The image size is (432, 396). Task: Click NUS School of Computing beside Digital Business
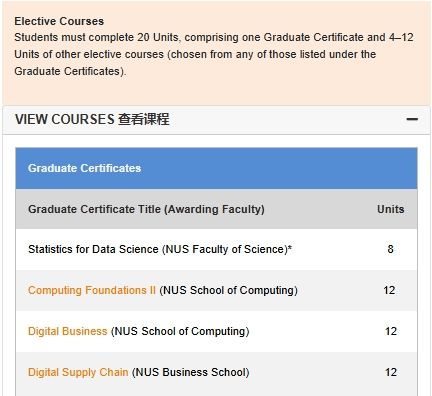tap(180, 331)
